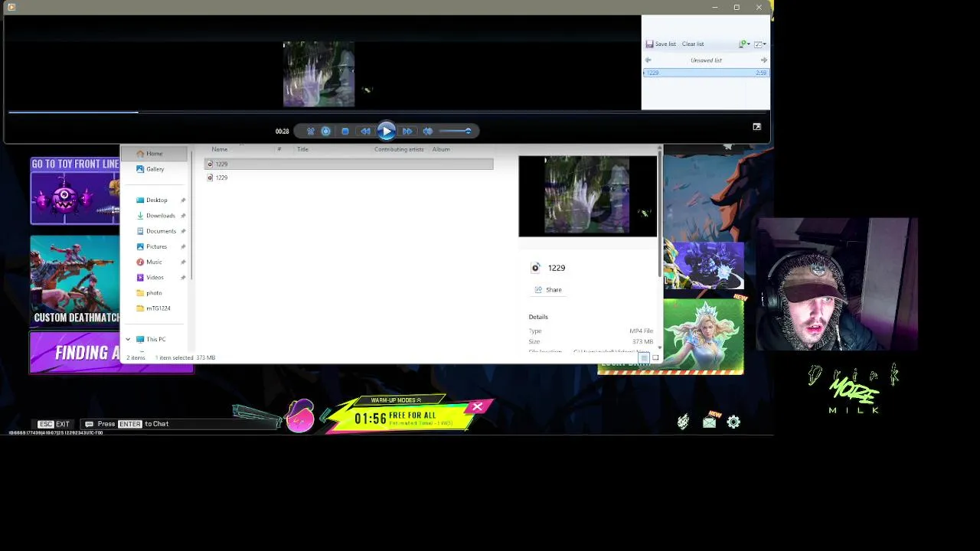Click the 373 MB size value
Screen dimensions: 980x551
642,341
